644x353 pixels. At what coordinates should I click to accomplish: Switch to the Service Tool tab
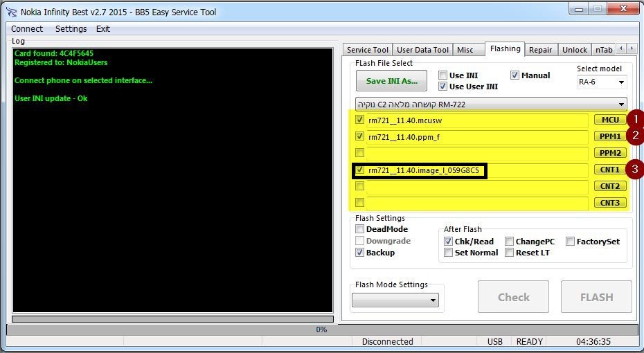pos(368,50)
